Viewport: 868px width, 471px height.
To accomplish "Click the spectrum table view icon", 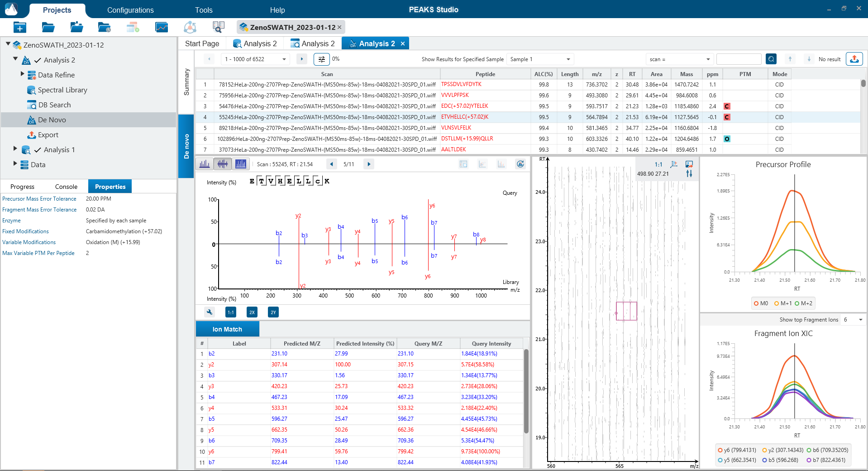I will coord(463,164).
